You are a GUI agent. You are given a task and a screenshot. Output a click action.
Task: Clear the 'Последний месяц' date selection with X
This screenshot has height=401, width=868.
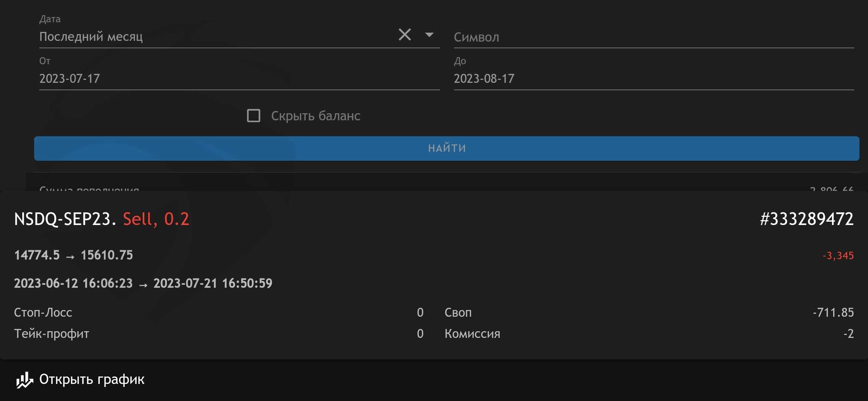point(405,35)
